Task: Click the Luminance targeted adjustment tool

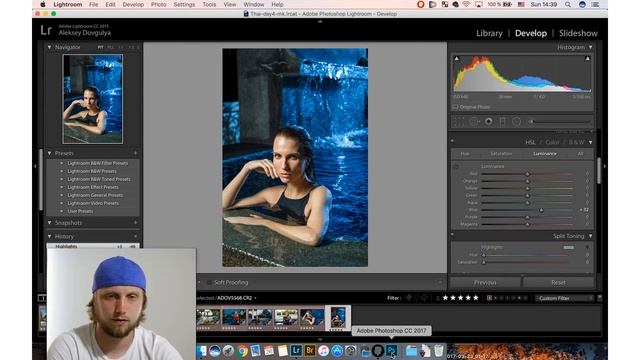Action: point(456,167)
